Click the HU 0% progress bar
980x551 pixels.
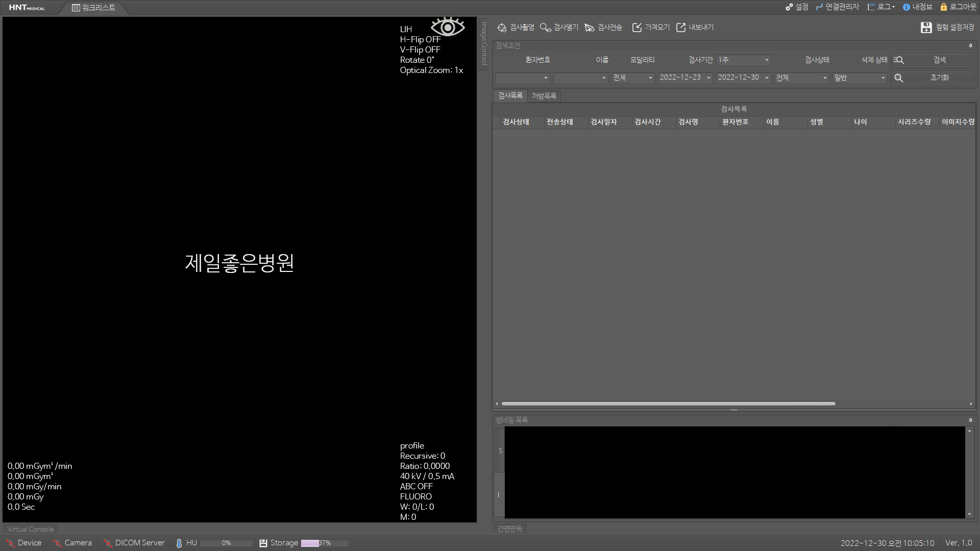pos(227,543)
